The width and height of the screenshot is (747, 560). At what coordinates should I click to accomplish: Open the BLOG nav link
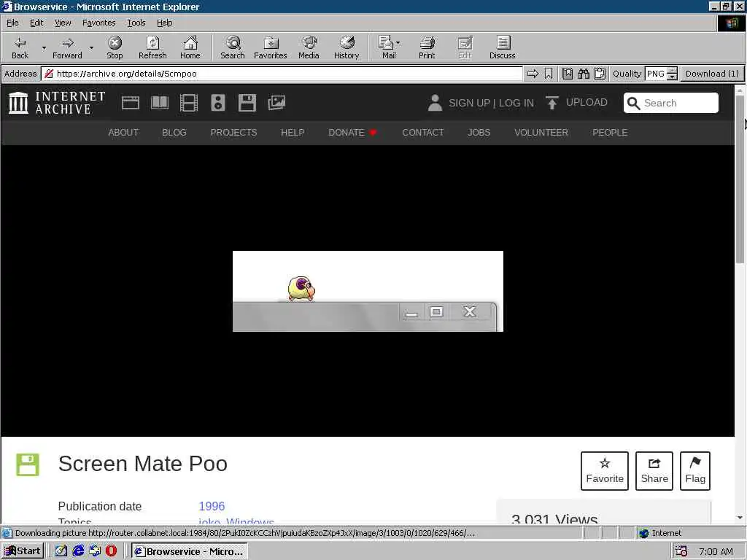[174, 133]
